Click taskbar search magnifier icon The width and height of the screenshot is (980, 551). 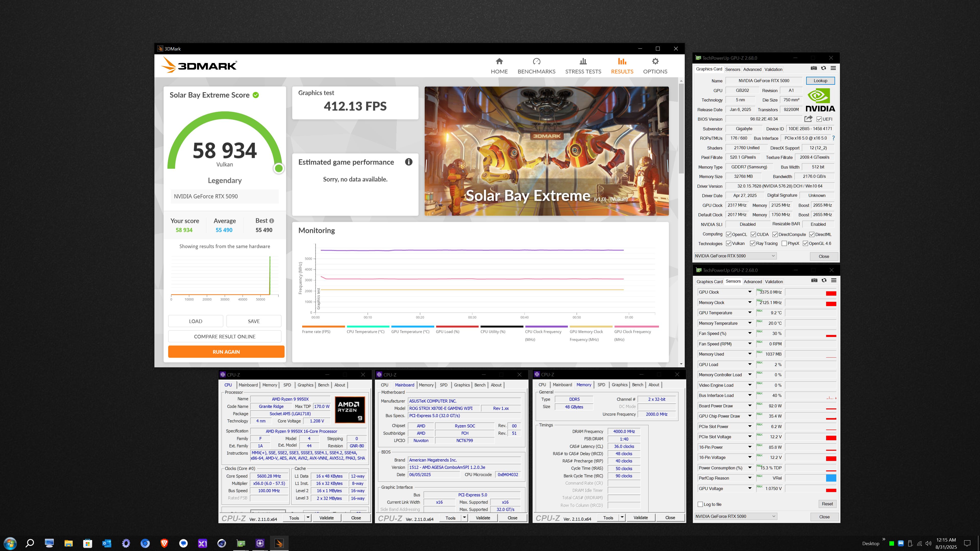coord(30,543)
